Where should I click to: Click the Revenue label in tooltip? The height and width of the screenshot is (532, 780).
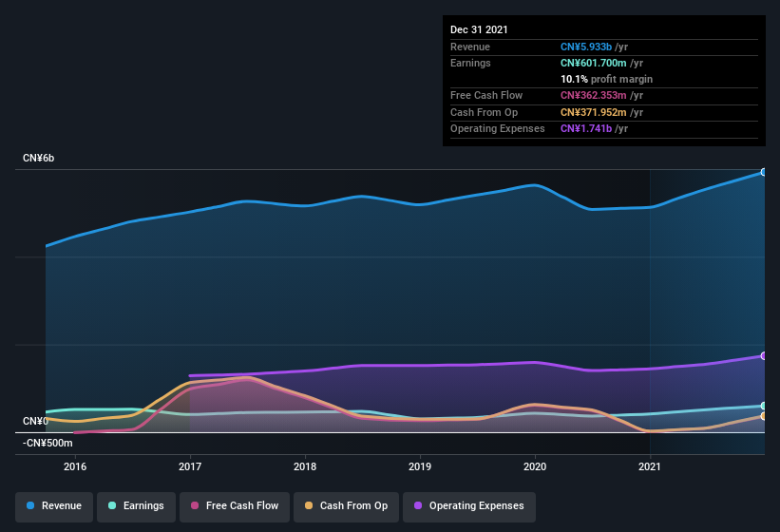point(470,47)
